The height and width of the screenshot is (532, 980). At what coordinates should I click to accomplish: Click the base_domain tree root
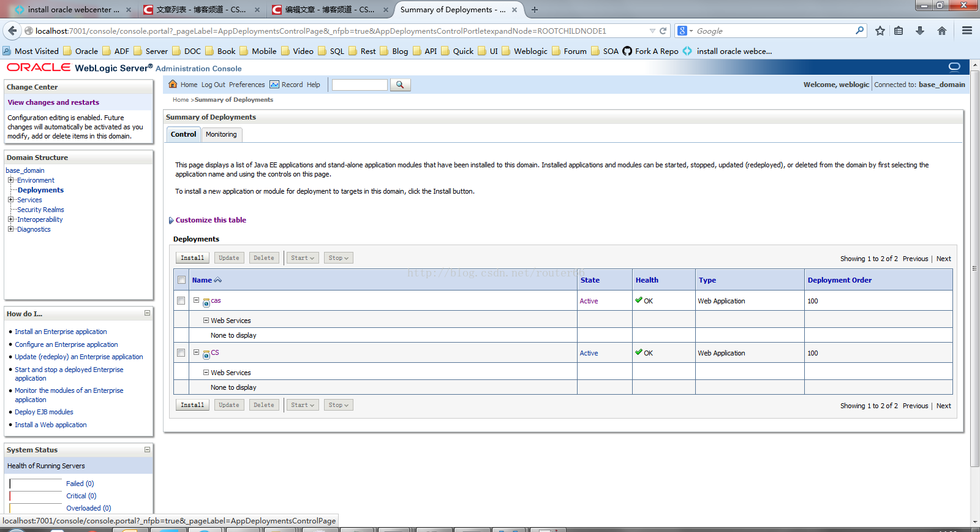coord(25,170)
